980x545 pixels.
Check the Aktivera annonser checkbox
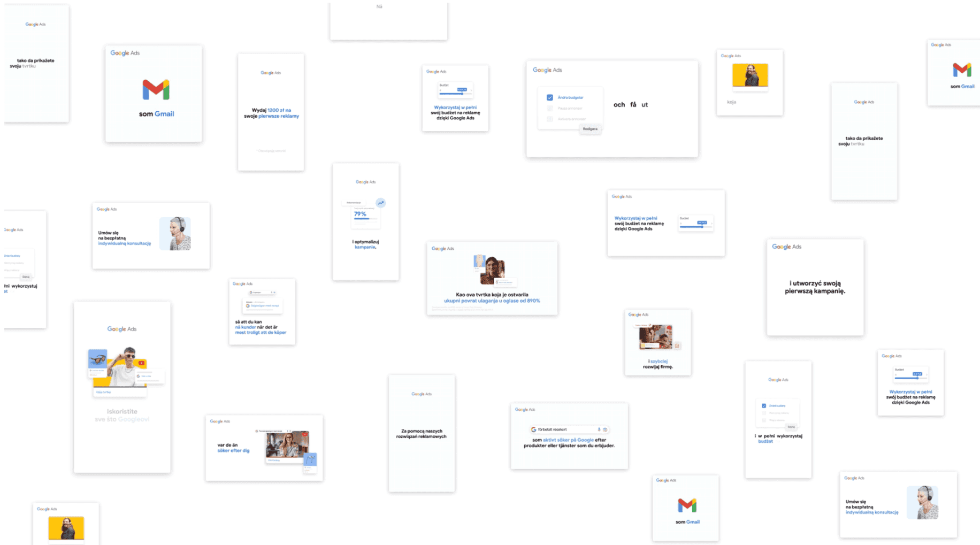pos(549,119)
